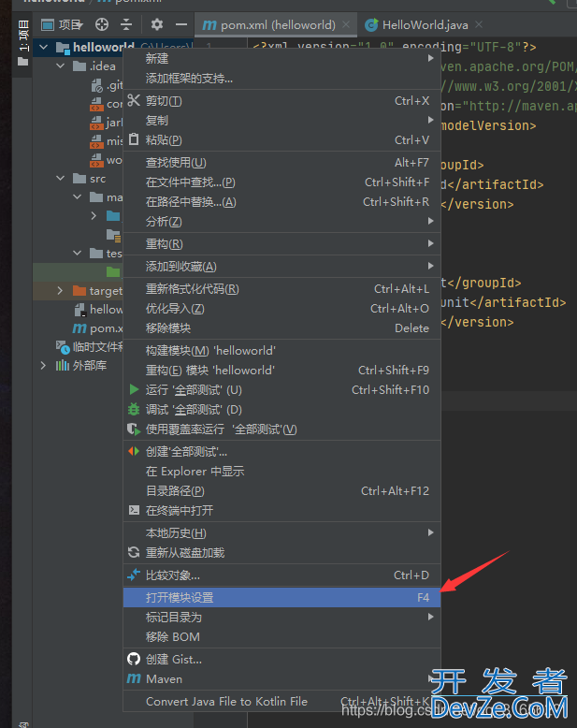Click the reload icon for 重新从磁盘加载

tap(134, 552)
